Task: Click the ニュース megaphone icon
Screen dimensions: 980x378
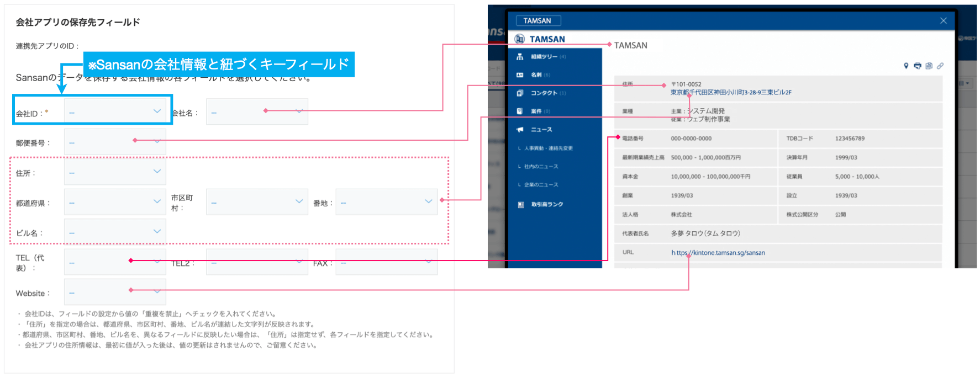Action: click(x=520, y=130)
